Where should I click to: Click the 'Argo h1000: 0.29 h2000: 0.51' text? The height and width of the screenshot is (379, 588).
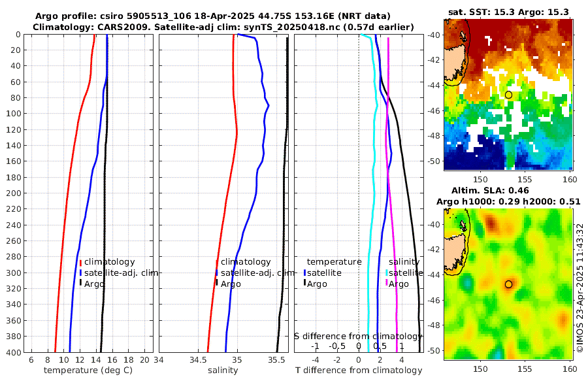point(508,202)
